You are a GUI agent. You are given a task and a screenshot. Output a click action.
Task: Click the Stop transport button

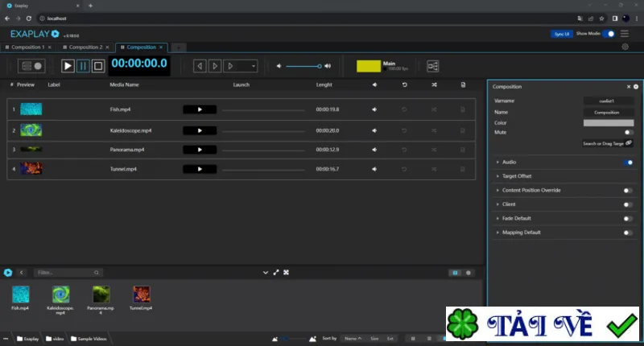[98, 66]
